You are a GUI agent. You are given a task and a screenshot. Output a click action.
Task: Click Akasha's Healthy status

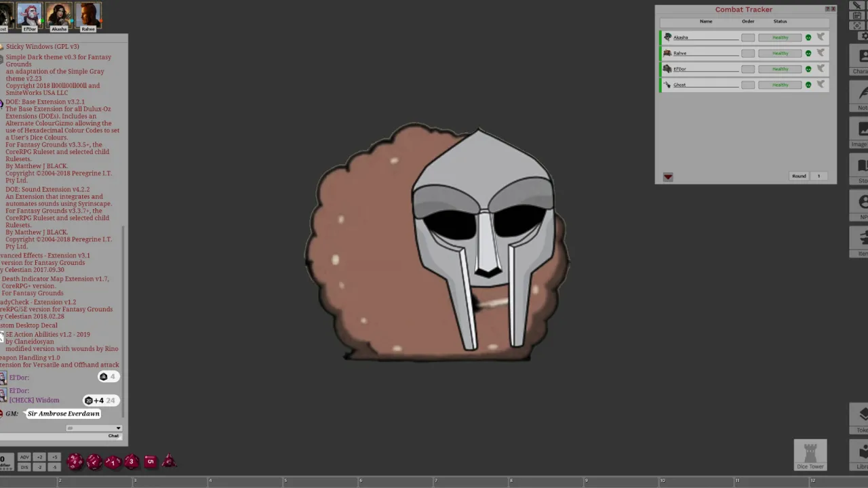click(780, 37)
